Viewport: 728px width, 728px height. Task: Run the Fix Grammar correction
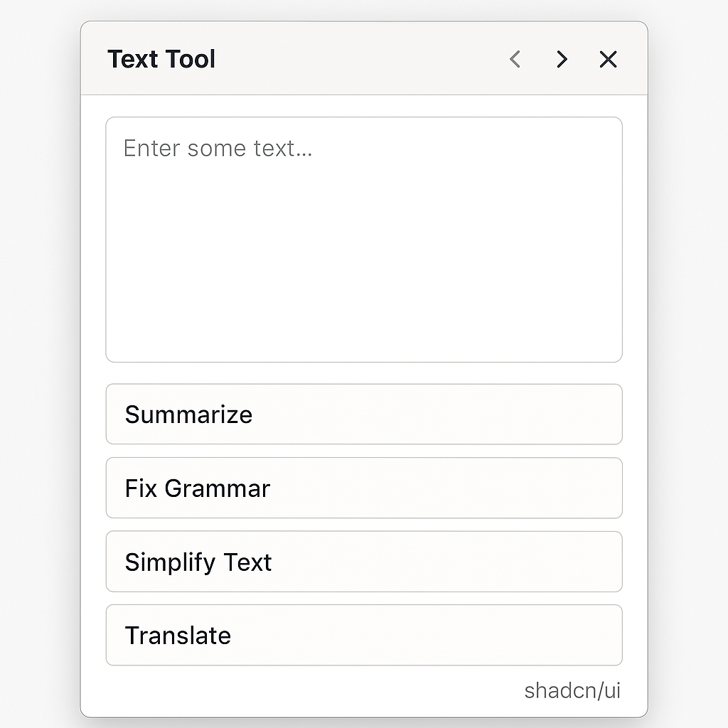pyautogui.click(x=363, y=488)
